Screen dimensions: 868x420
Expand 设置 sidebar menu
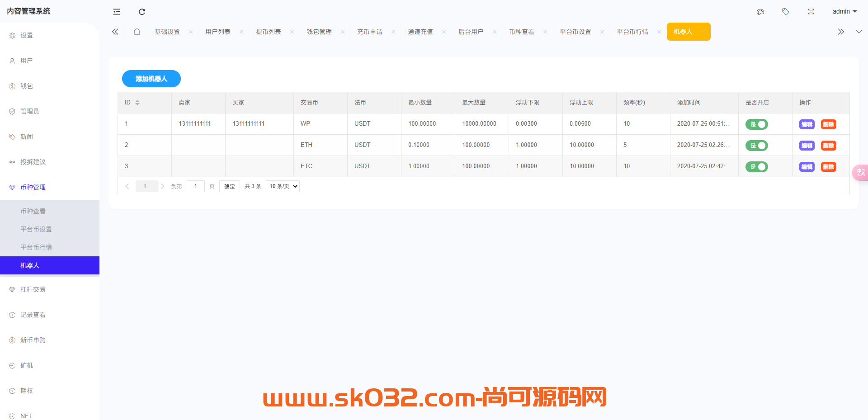coord(50,35)
